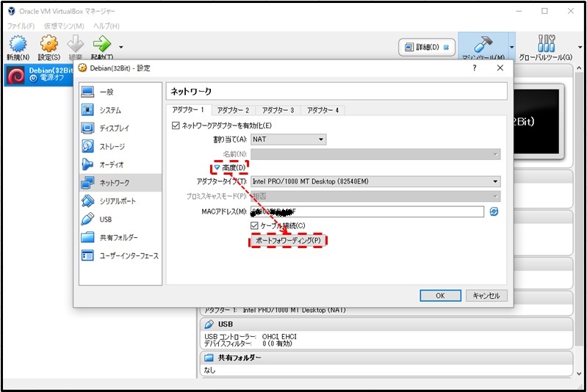Switch to Adapter 1 (アダプター 1) tab
Screen dimensions: 587x392
pyautogui.click(x=188, y=110)
